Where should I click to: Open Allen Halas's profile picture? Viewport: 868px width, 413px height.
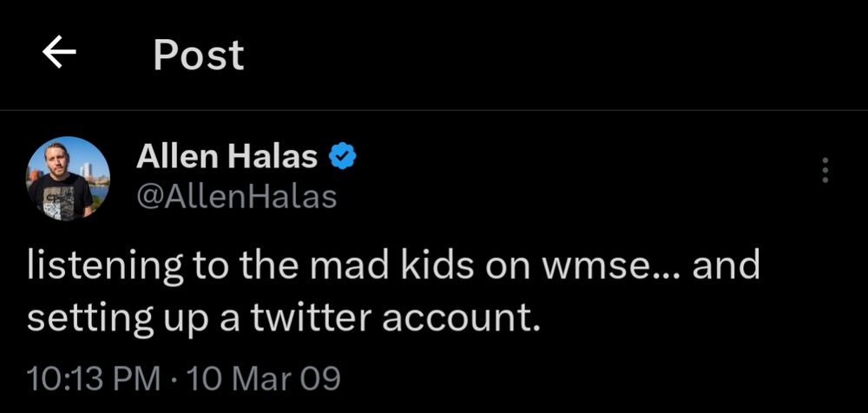click(68, 179)
